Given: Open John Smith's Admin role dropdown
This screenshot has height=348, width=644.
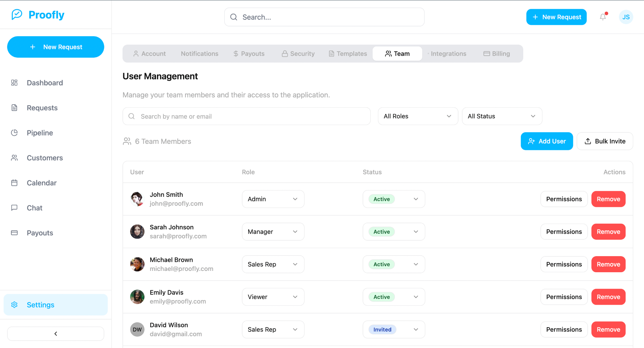Looking at the screenshot, I should pos(273,199).
